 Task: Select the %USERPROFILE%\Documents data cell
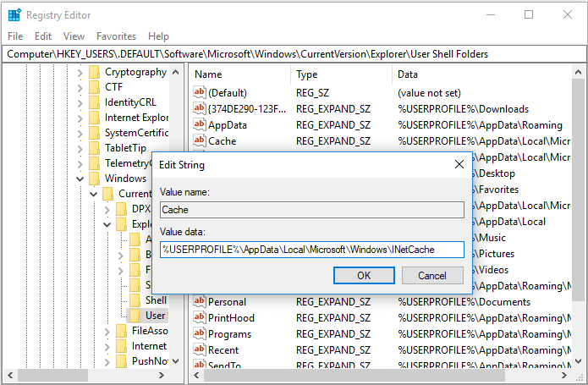tap(464, 302)
